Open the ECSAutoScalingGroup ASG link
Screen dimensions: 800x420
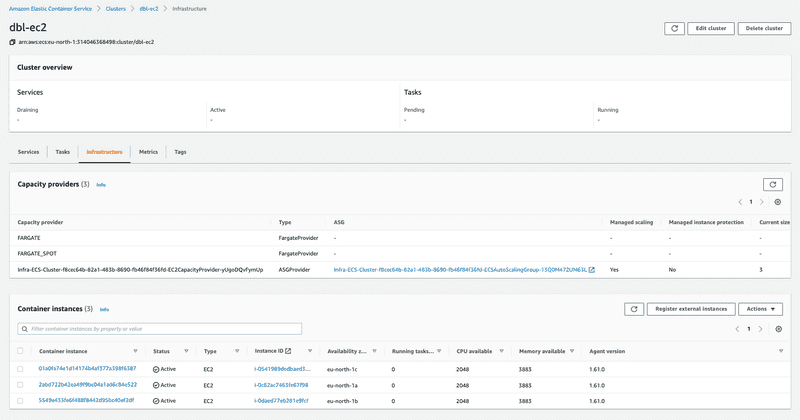click(460, 270)
